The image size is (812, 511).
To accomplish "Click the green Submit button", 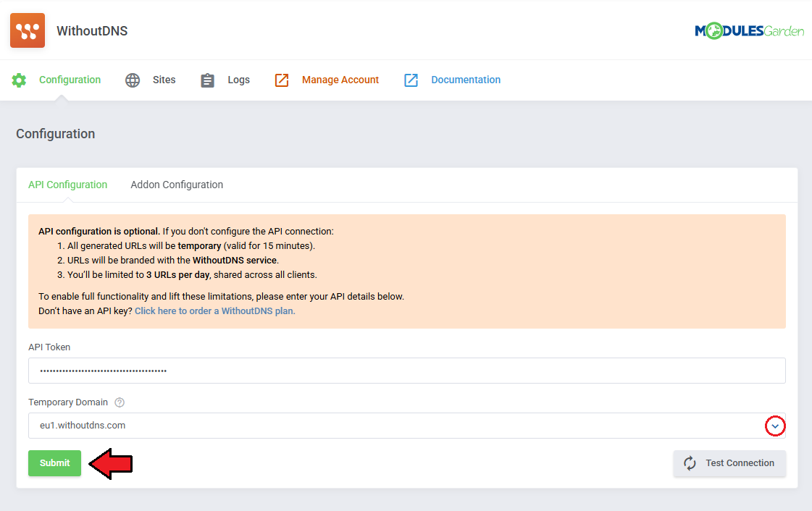I will point(54,463).
